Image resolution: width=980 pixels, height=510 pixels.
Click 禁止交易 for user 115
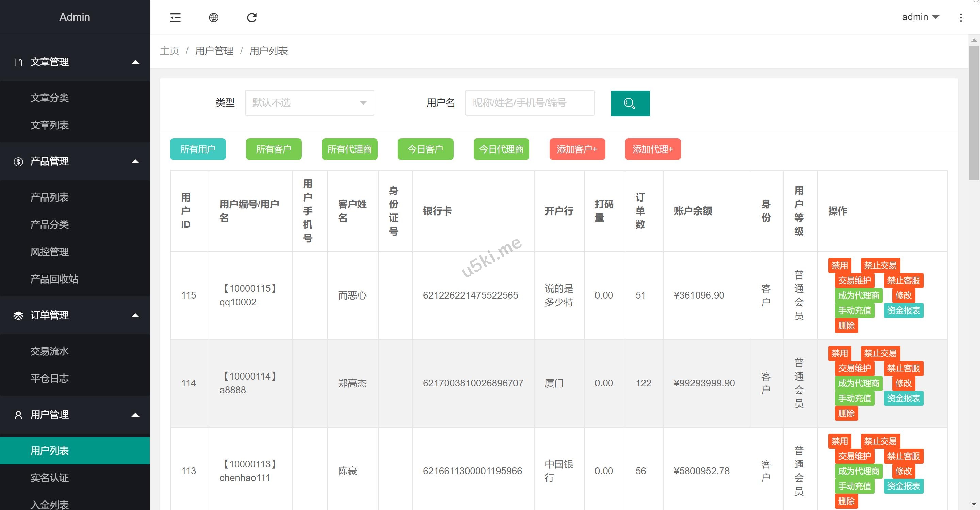pos(880,265)
